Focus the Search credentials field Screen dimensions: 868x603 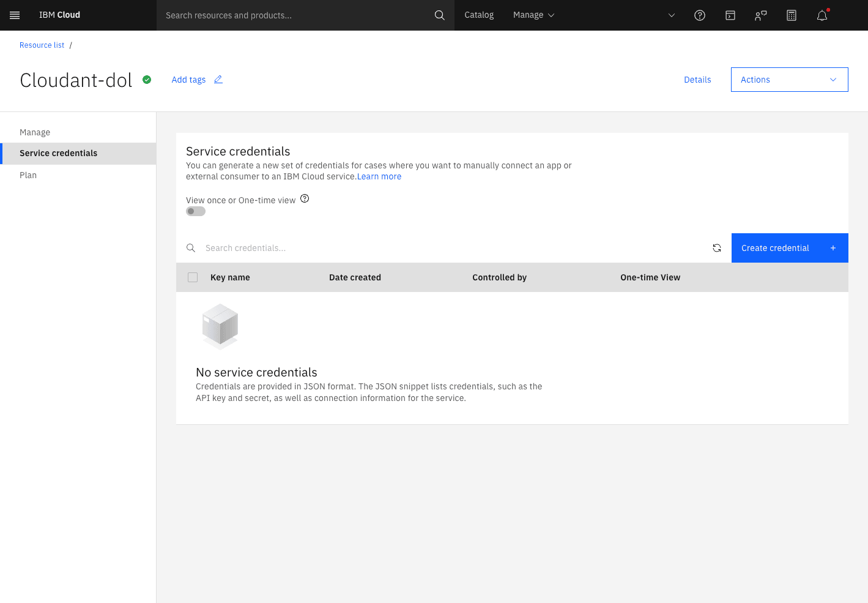point(453,248)
